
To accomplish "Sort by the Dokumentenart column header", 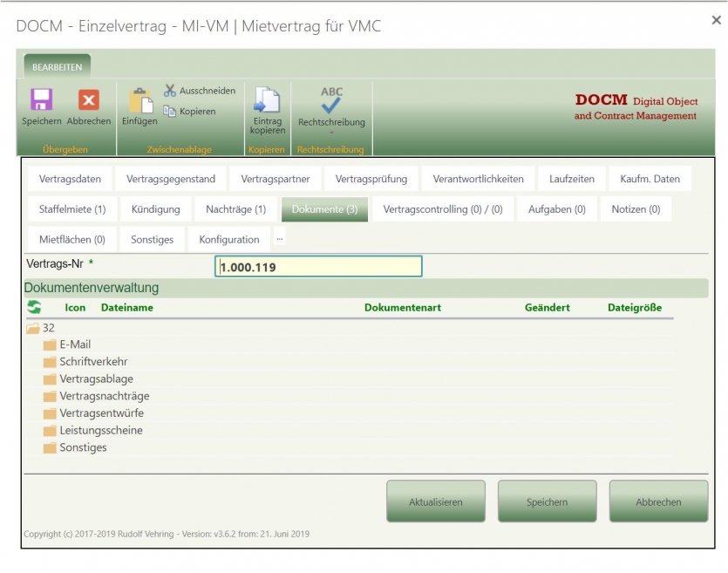I will pos(403,307).
